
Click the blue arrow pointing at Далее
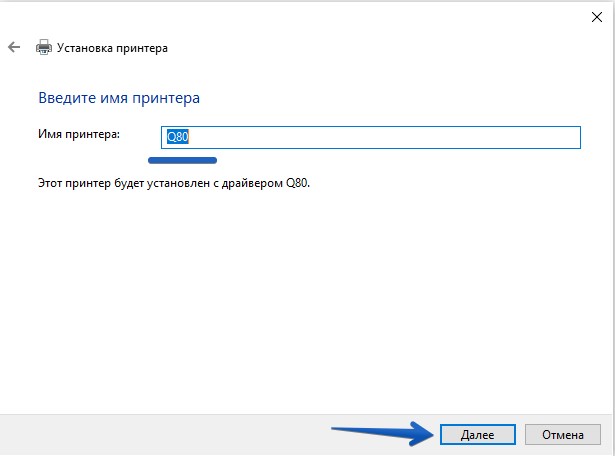[x=380, y=433]
